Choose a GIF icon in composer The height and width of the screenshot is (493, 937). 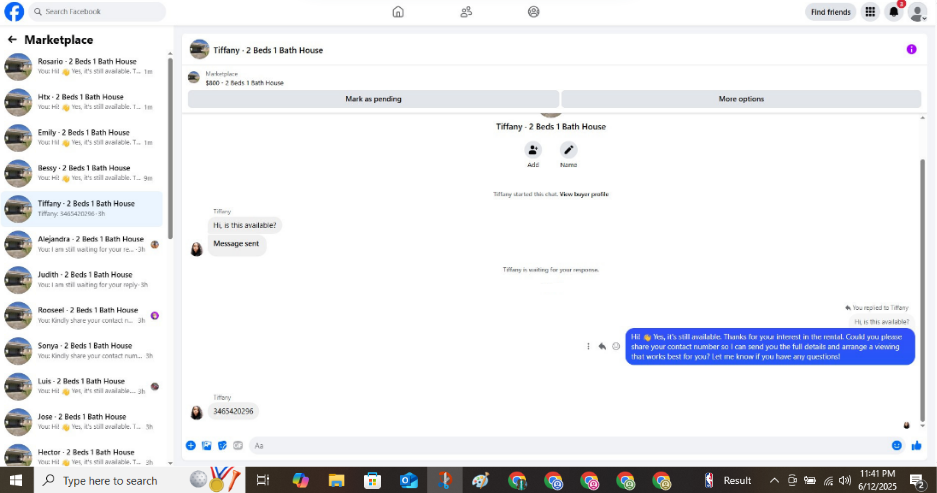pyautogui.click(x=238, y=445)
